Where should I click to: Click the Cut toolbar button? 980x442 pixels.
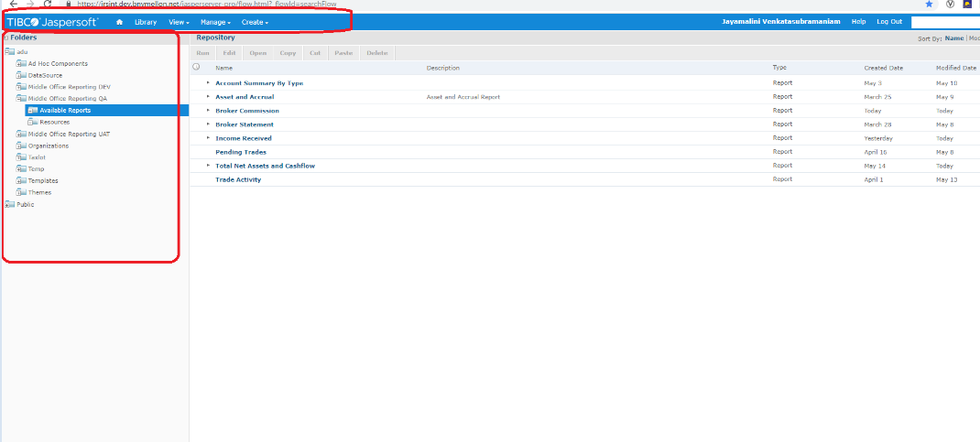pyautogui.click(x=316, y=53)
